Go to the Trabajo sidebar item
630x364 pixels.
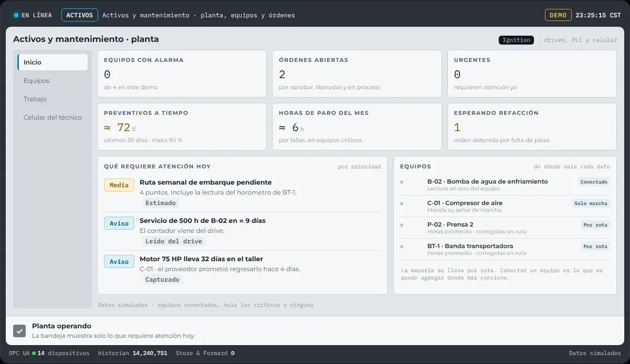pos(52,99)
